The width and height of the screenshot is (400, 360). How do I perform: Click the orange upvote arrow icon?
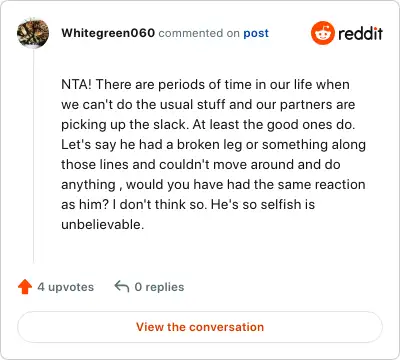pos(25,287)
